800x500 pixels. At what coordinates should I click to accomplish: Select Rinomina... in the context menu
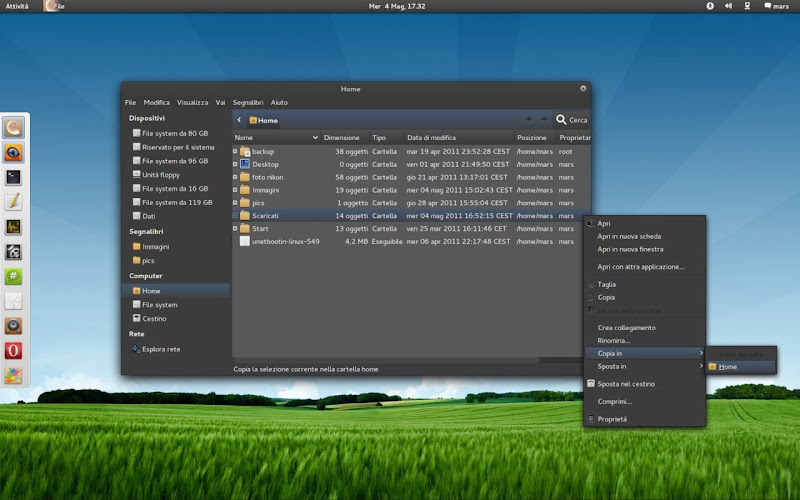click(614, 340)
